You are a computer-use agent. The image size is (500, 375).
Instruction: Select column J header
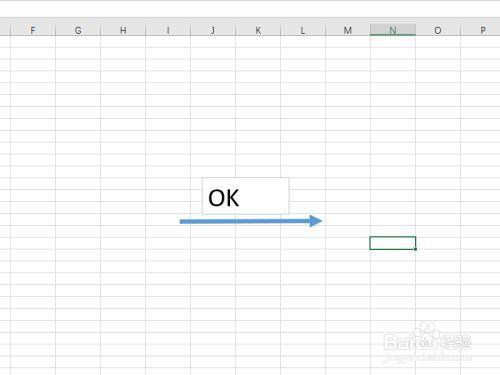(x=213, y=30)
